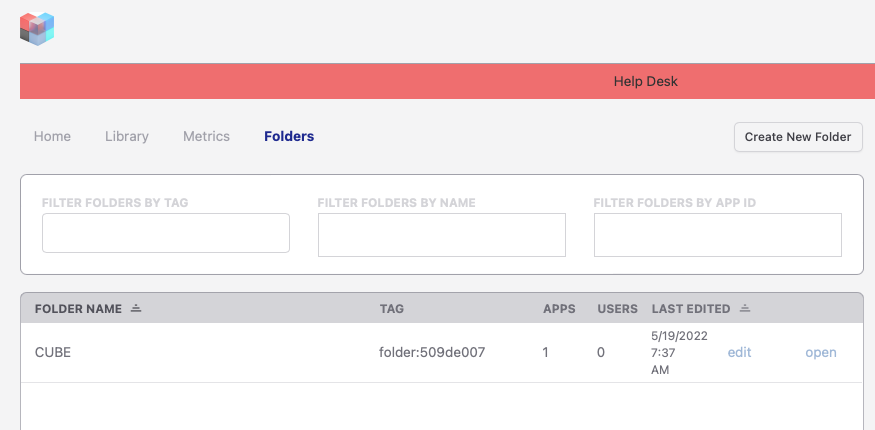Switch to the Library tab

click(127, 136)
